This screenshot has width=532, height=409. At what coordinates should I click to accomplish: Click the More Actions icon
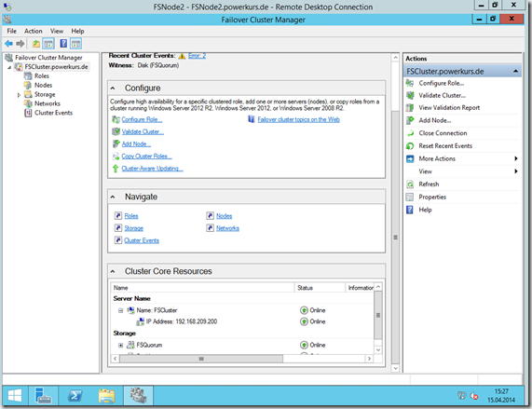[410, 158]
